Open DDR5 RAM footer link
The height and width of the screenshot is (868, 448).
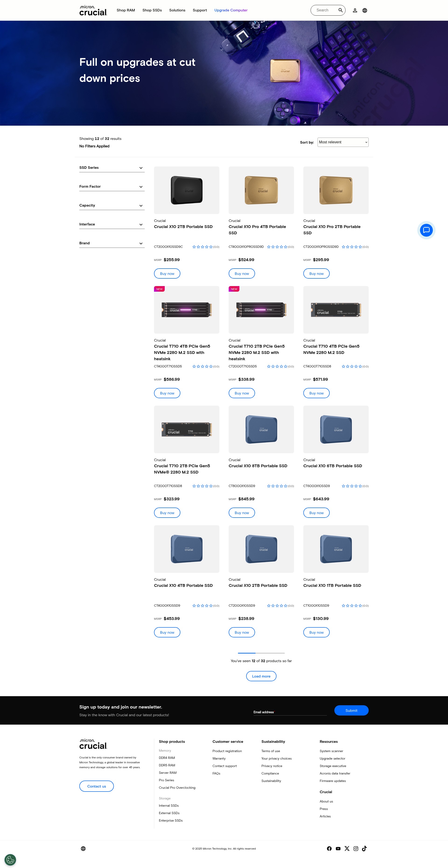[x=167, y=765]
